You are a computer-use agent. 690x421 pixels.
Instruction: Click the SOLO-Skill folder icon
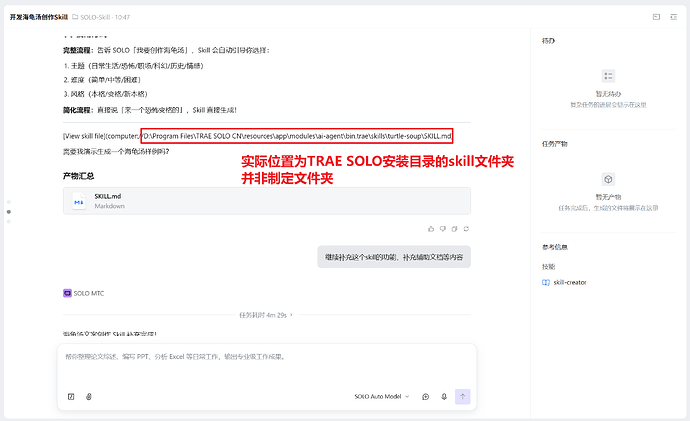click(75, 17)
